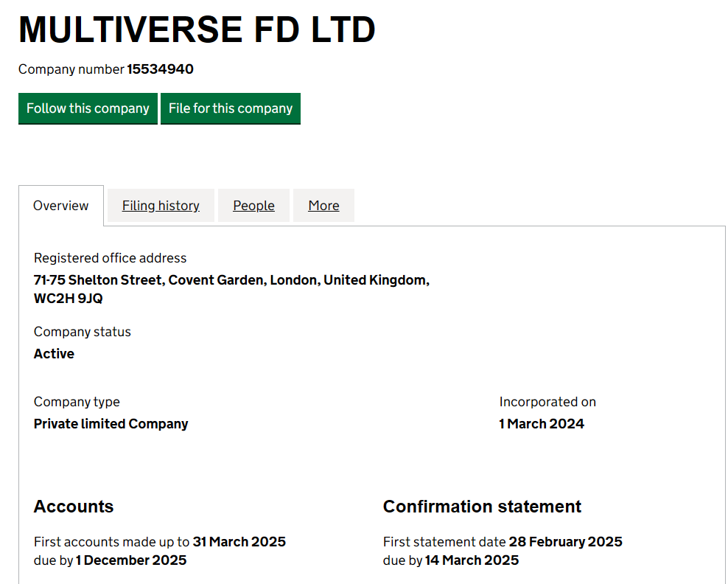
Task: Click the 28 February 2025 statement date
Action: (565, 541)
